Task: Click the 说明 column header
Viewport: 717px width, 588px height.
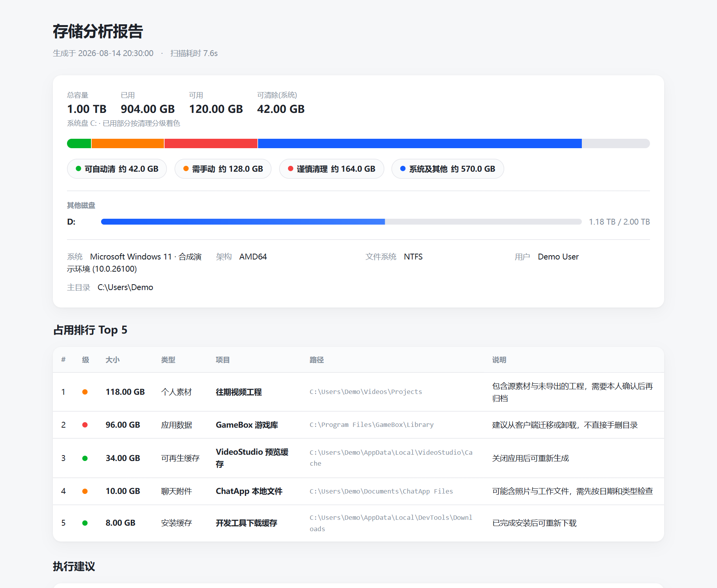Action: click(x=499, y=360)
